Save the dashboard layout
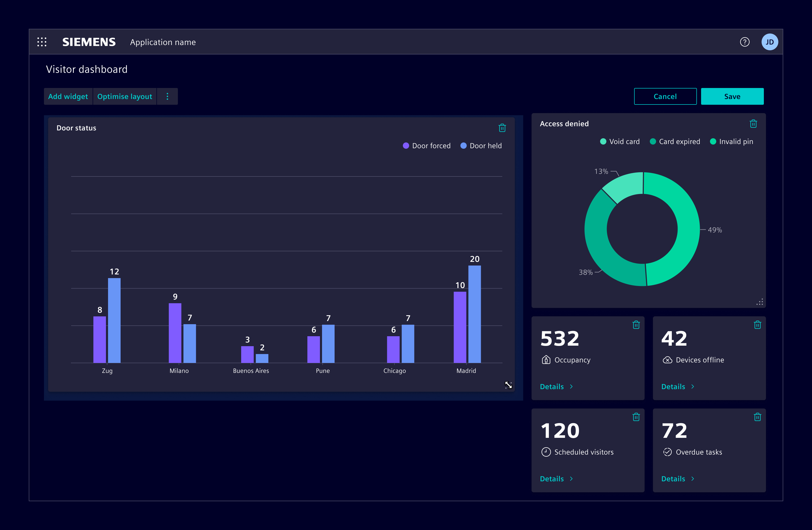The height and width of the screenshot is (530, 812). point(732,96)
